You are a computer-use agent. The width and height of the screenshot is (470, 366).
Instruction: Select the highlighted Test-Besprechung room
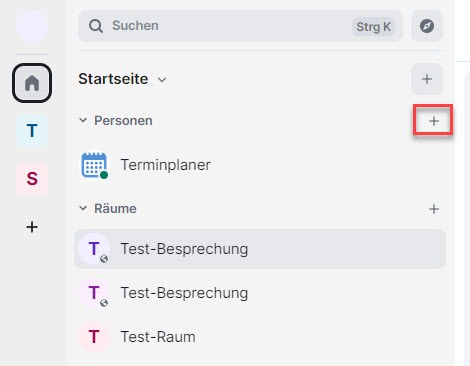pos(260,249)
